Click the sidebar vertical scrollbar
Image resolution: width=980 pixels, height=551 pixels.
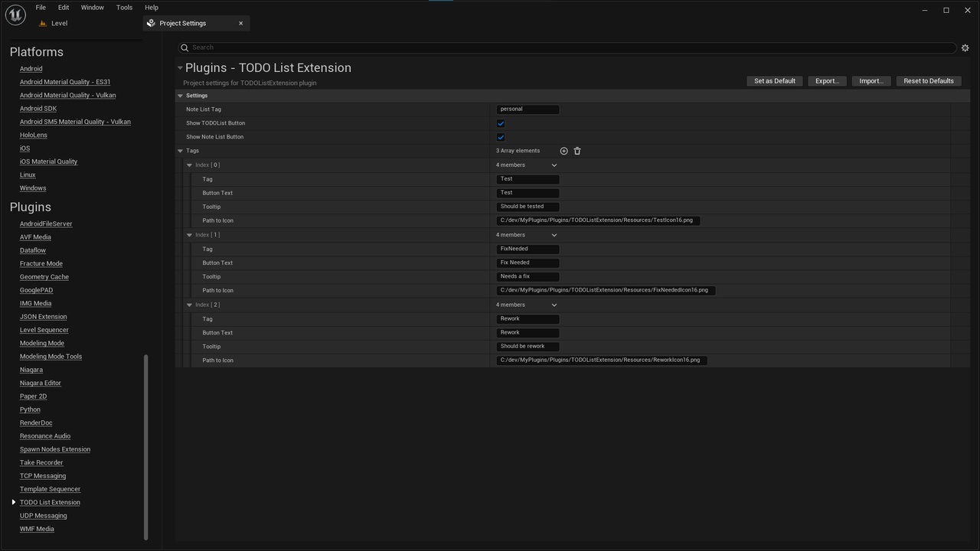pyautogui.click(x=145, y=448)
